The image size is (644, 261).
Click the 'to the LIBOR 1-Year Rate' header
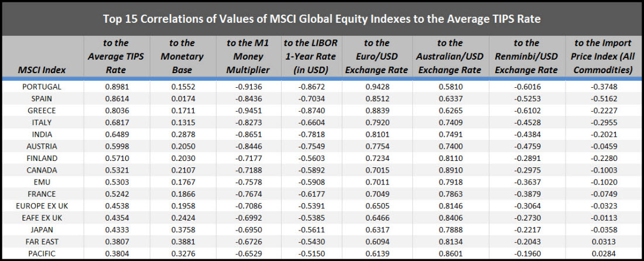point(310,57)
